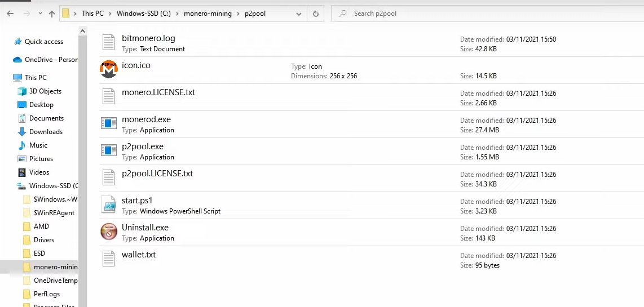Image resolution: width=644 pixels, height=307 pixels.
Task: Click the monerod.exe application icon
Action: (x=109, y=123)
